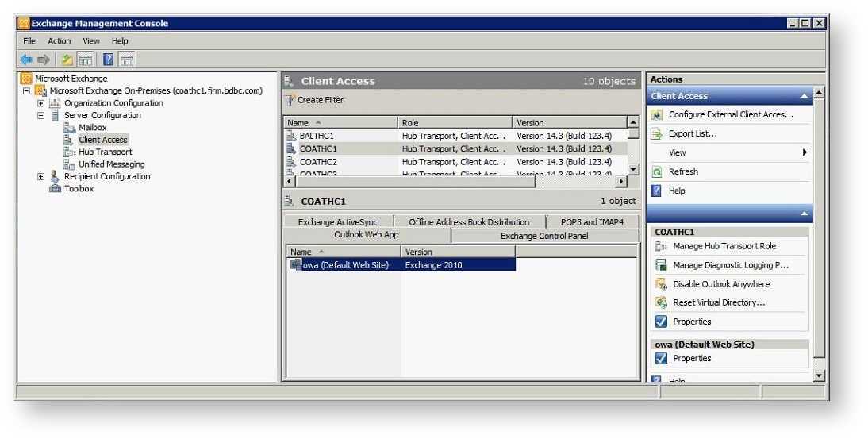The image size is (868, 439).
Task: Collapse the Server Configuration node
Action: [x=41, y=115]
